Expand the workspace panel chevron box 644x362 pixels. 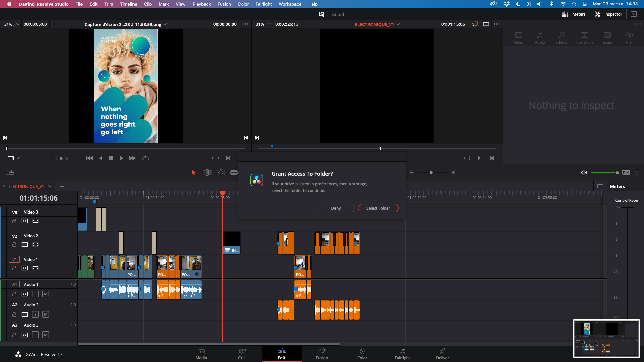(634, 14)
